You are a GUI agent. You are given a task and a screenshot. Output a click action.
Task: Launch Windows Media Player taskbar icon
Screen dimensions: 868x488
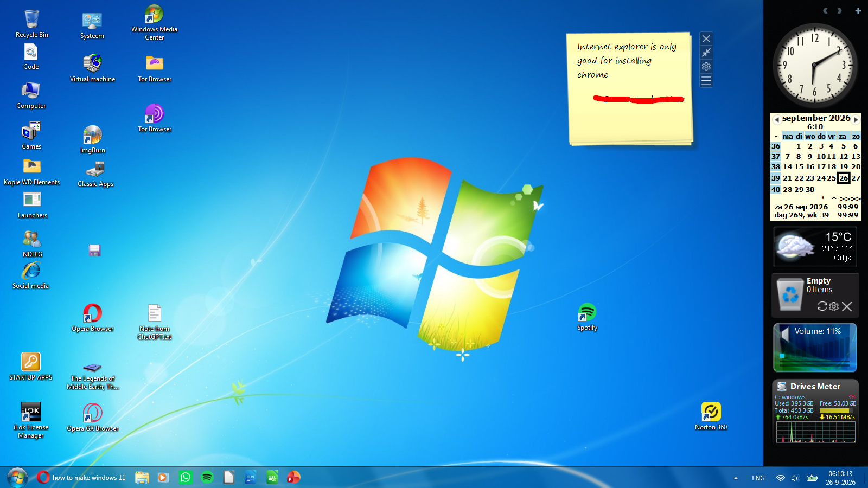click(163, 477)
